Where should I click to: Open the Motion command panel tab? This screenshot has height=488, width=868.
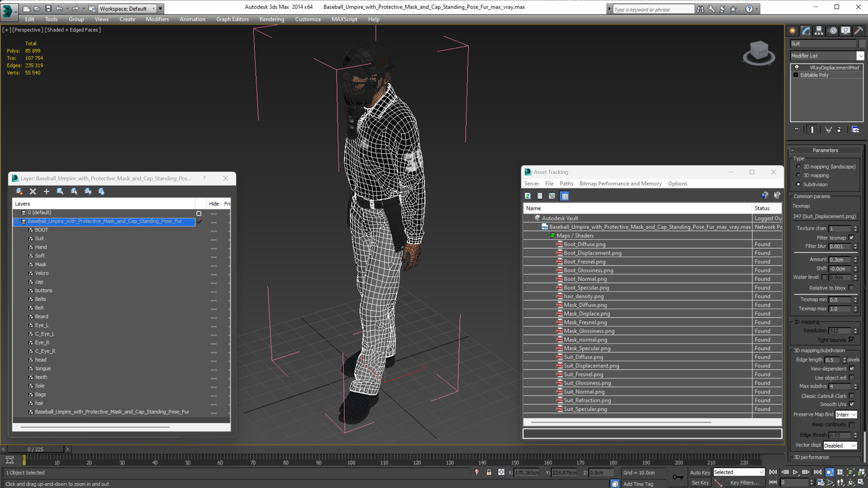833,31
